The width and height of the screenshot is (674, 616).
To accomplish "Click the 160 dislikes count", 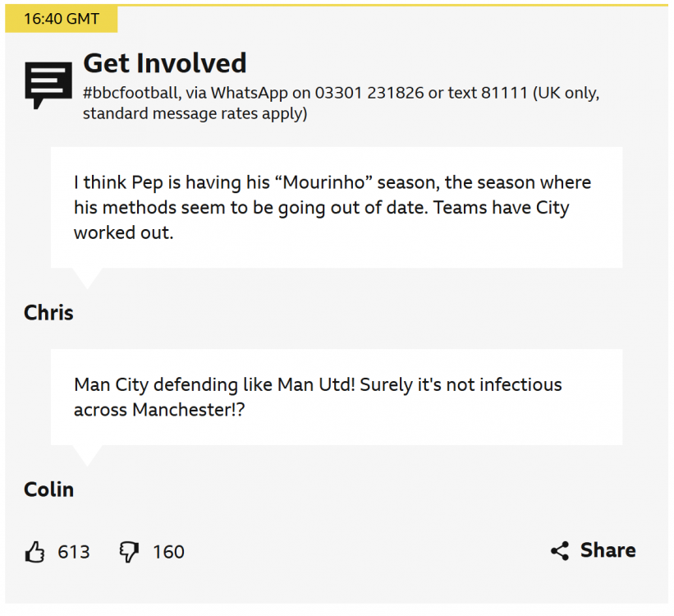I will (168, 552).
